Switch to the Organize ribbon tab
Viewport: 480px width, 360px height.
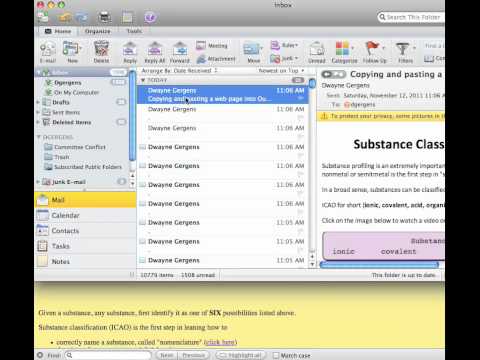click(x=97, y=31)
